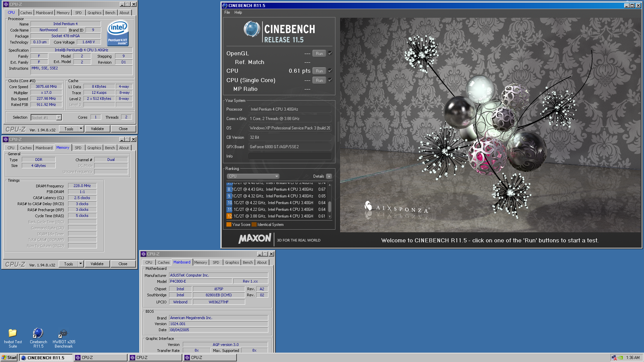Switch to CINEBENCH R11.5 taskbar button
Viewport: 644px width, 362px height.
46,358
